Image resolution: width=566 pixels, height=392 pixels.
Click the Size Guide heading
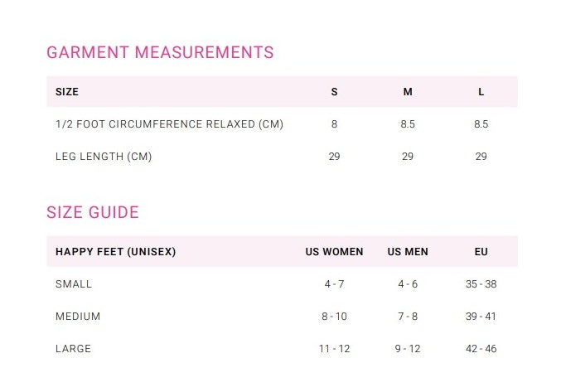(93, 212)
